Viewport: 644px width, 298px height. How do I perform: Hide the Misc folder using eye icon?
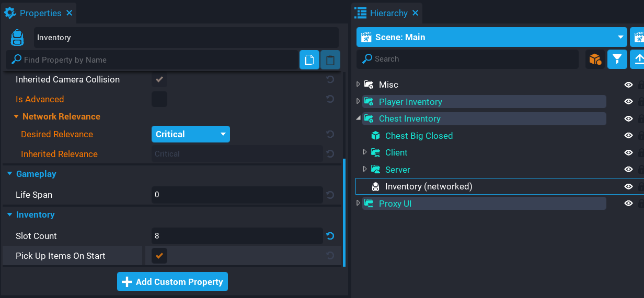[x=628, y=85]
